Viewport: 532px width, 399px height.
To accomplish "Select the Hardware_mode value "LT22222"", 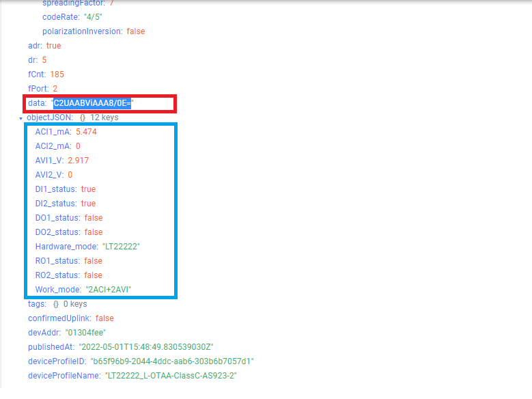I will [121, 247].
